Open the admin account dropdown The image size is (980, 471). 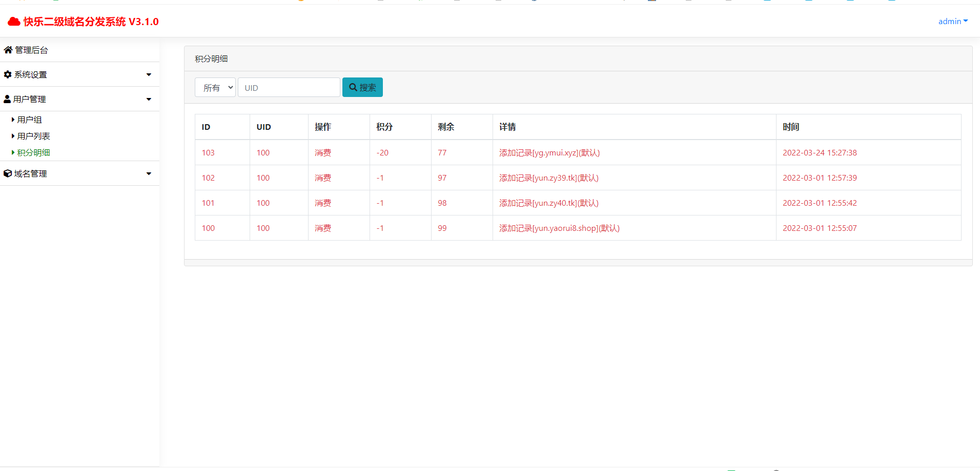point(953,21)
